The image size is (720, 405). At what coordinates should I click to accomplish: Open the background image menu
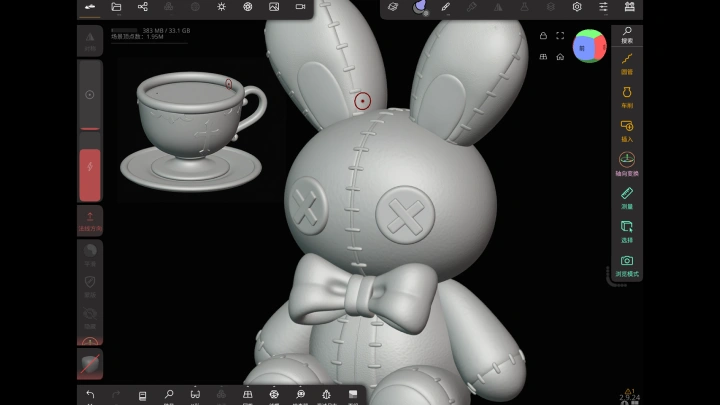tap(274, 7)
